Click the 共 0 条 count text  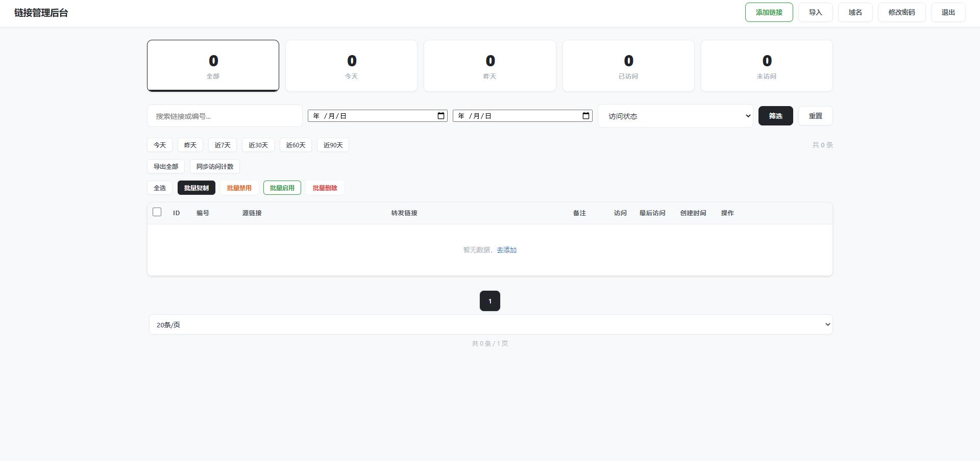[822, 145]
